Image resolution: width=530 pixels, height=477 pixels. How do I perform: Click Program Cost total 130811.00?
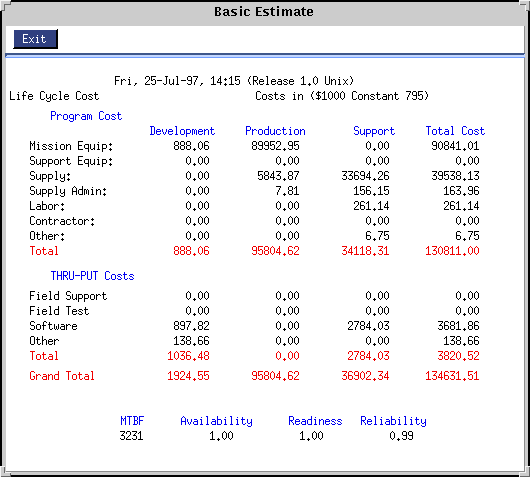pyautogui.click(x=452, y=251)
